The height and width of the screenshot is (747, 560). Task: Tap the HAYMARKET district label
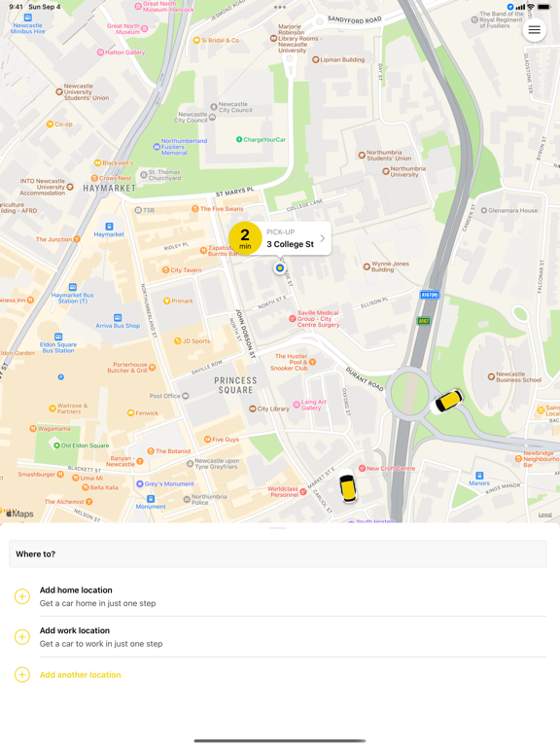pyautogui.click(x=109, y=188)
